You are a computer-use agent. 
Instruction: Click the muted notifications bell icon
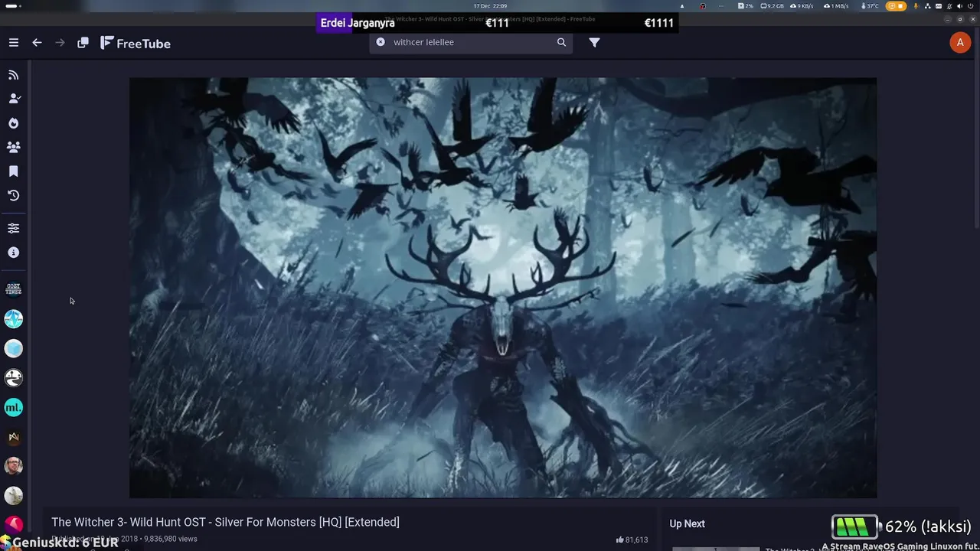949,6
